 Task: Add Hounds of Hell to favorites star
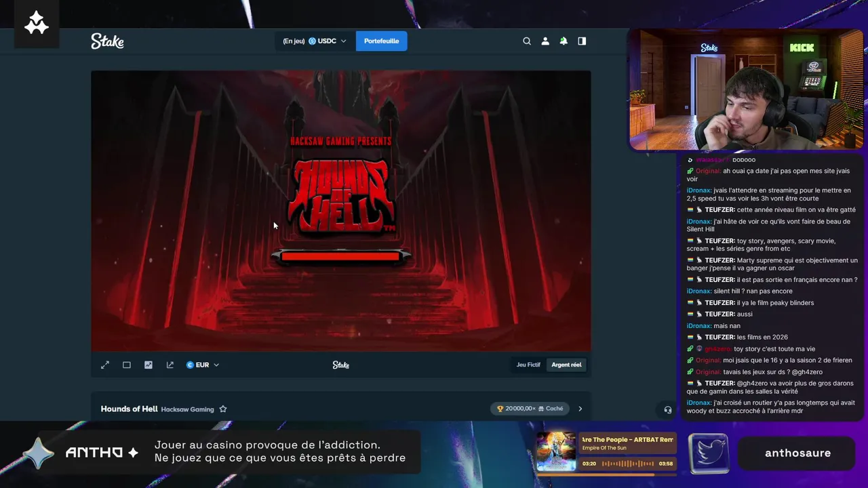pos(223,409)
